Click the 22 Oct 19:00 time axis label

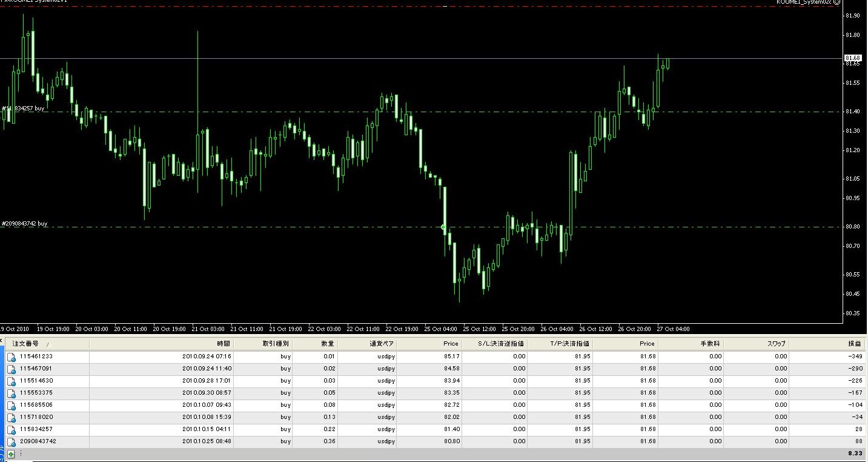pyautogui.click(x=402, y=329)
